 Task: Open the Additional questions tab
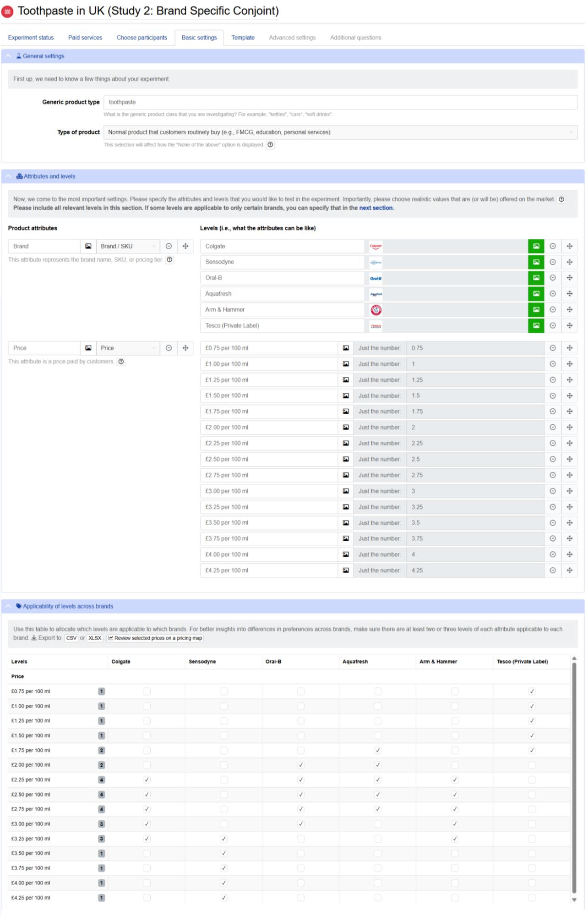click(356, 38)
